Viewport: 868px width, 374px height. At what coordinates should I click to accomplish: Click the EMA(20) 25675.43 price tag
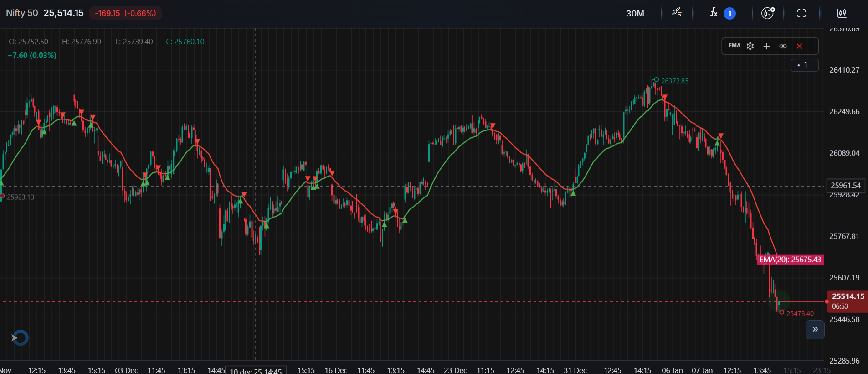790,260
